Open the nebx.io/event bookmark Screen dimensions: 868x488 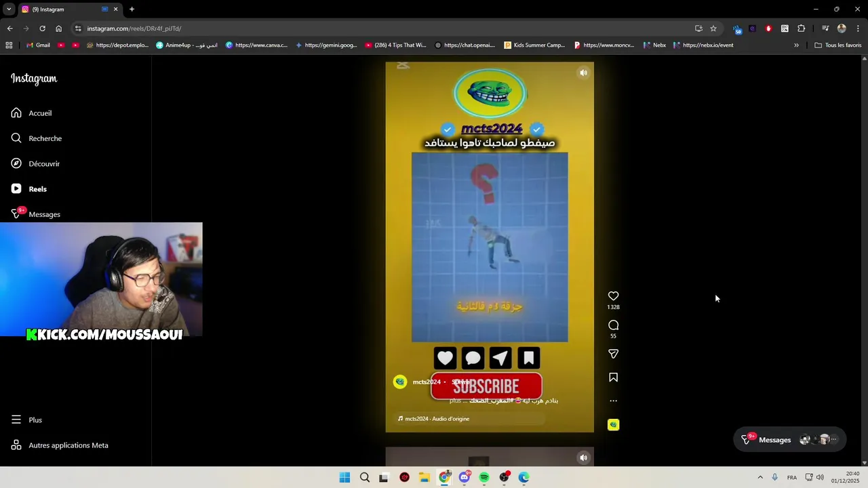[703, 45]
